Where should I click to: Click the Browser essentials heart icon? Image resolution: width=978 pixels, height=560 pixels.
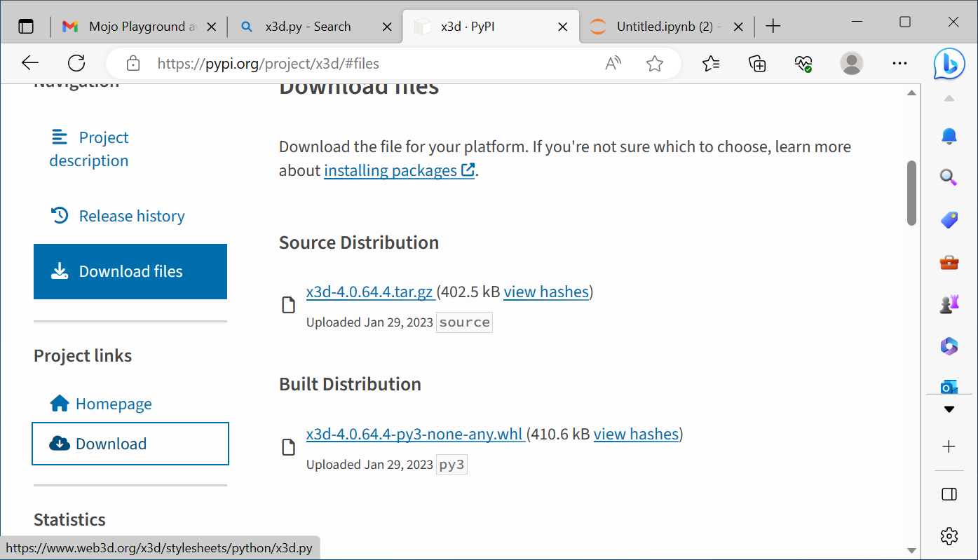pyautogui.click(x=803, y=64)
